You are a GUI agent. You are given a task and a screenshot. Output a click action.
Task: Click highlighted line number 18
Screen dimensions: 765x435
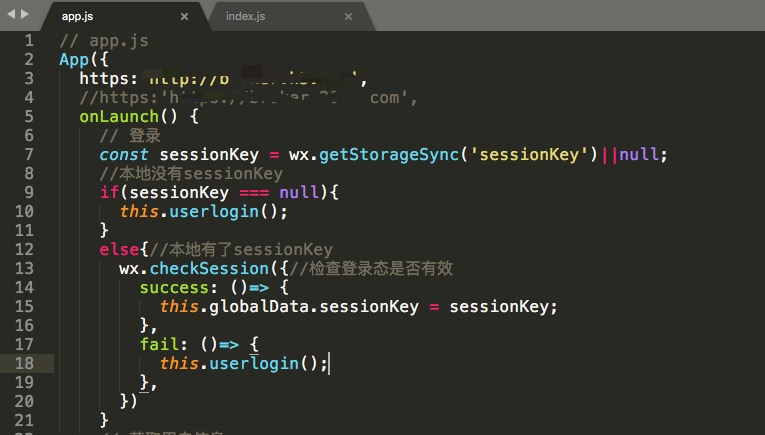click(x=24, y=364)
